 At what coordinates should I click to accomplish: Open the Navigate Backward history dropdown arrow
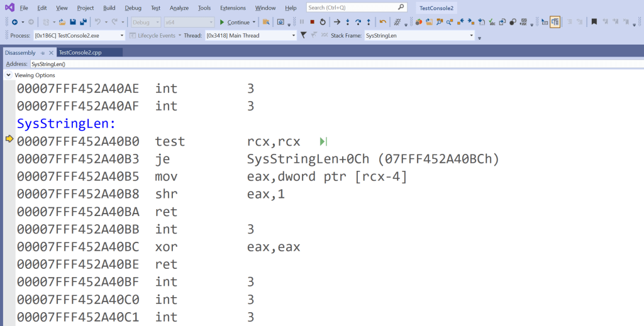click(x=23, y=22)
